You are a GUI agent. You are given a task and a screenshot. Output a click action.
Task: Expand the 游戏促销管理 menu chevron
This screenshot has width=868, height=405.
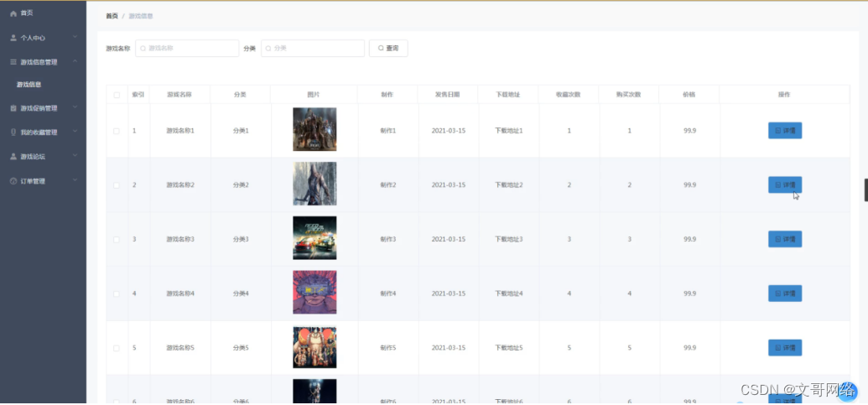[x=75, y=108]
